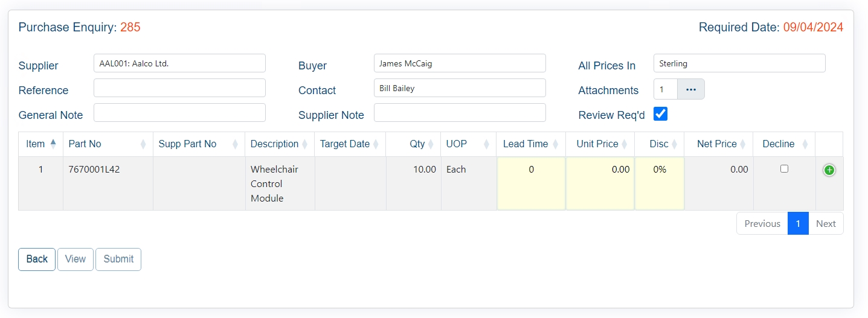Click the View button
Viewport: 868px width, 318px height.
[76, 259]
